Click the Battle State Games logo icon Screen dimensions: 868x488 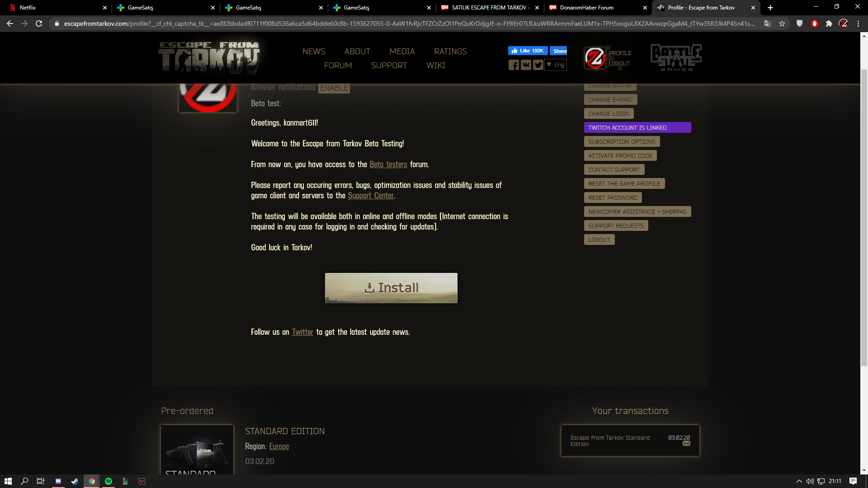[x=676, y=58]
